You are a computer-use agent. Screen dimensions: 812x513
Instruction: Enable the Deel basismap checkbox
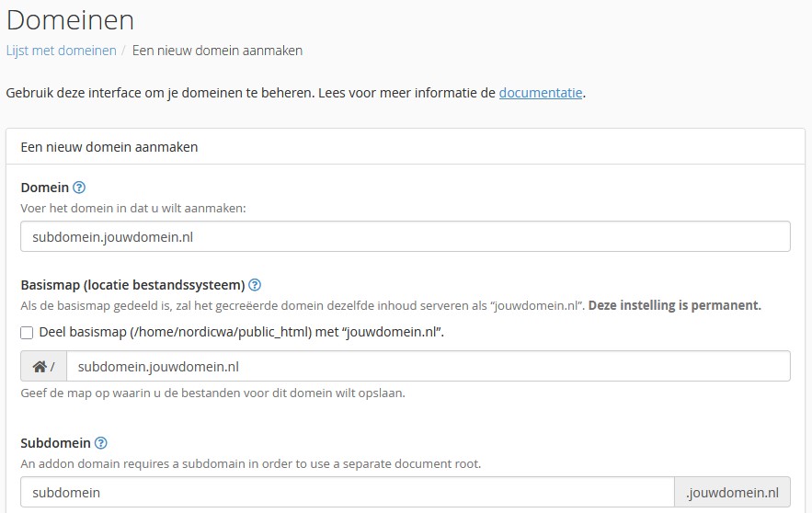pyautogui.click(x=27, y=332)
